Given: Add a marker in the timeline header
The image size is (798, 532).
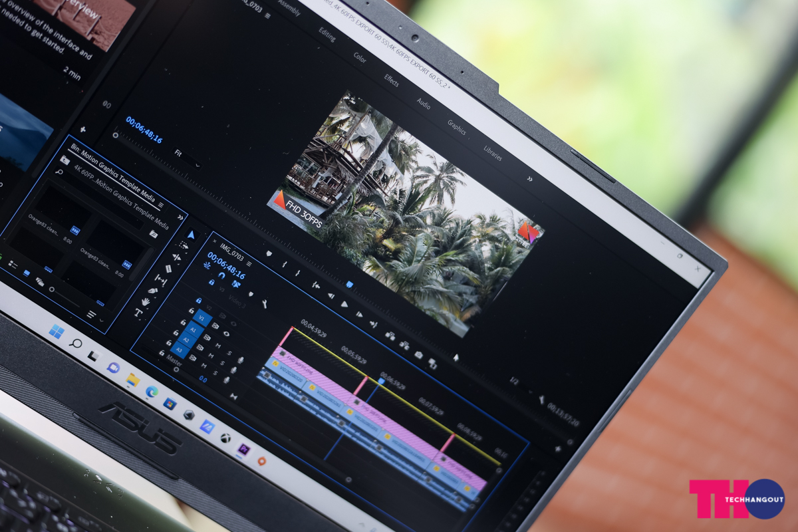Looking at the screenshot, I should click(251, 295).
